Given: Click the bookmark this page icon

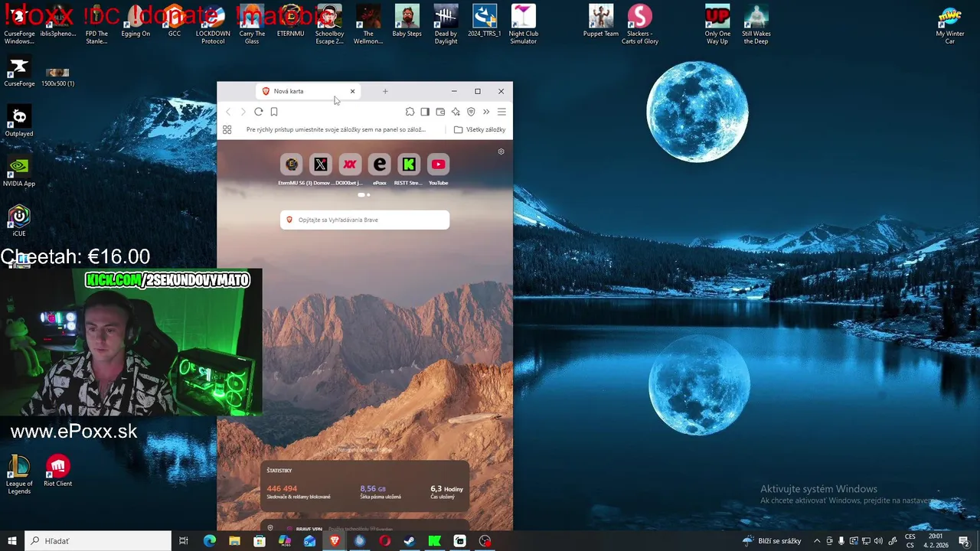Looking at the screenshot, I should 274,112.
